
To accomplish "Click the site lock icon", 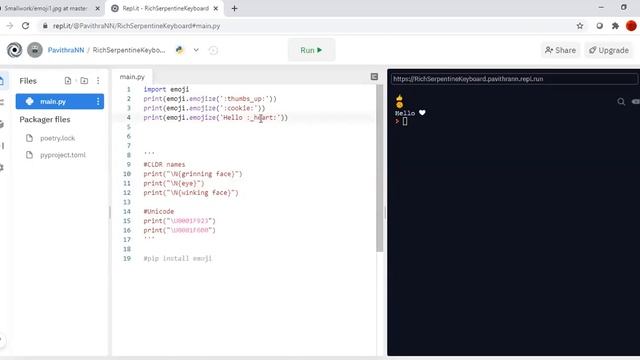I will pos(45,26).
